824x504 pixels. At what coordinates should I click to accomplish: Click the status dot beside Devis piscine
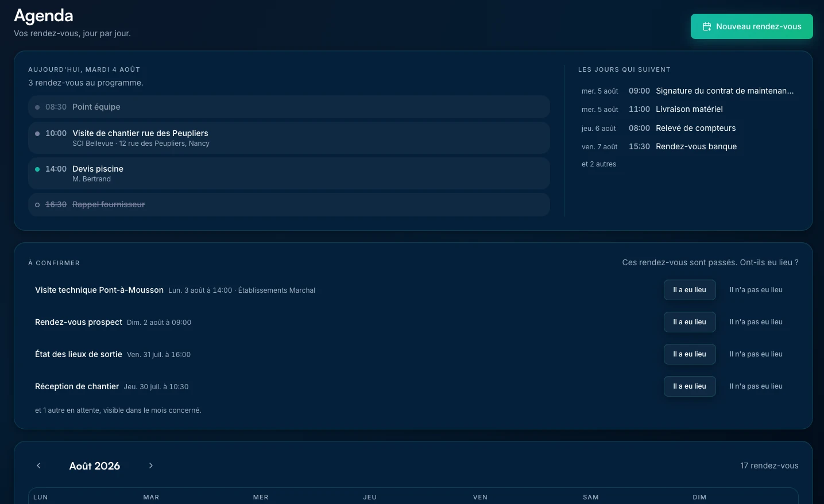point(37,169)
